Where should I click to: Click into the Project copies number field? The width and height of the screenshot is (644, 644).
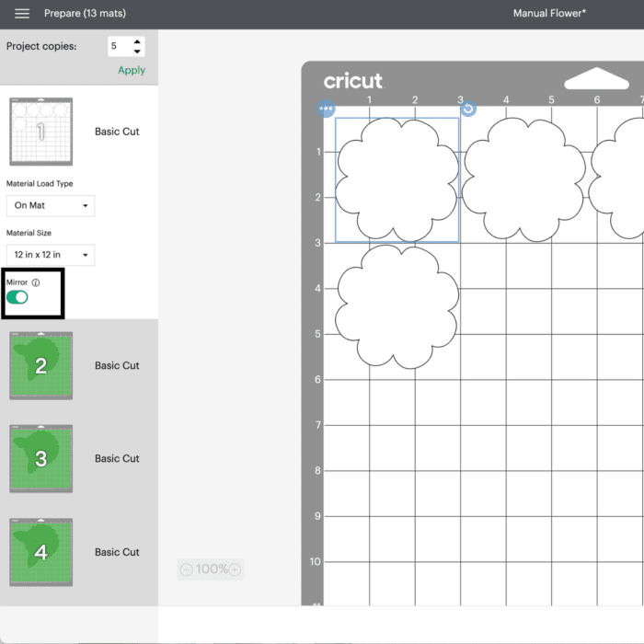coord(118,46)
